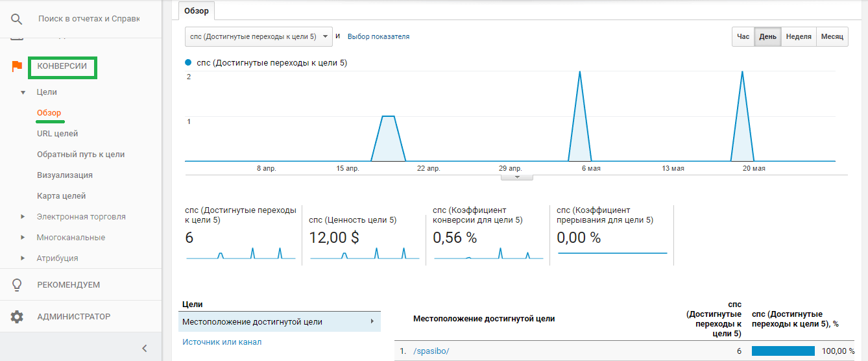Click the Администратор gear icon

pyautogui.click(x=17, y=317)
